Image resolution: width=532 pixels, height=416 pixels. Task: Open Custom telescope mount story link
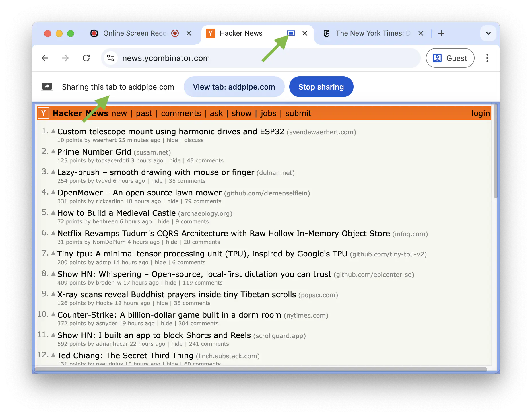click(x=170, y=131)
